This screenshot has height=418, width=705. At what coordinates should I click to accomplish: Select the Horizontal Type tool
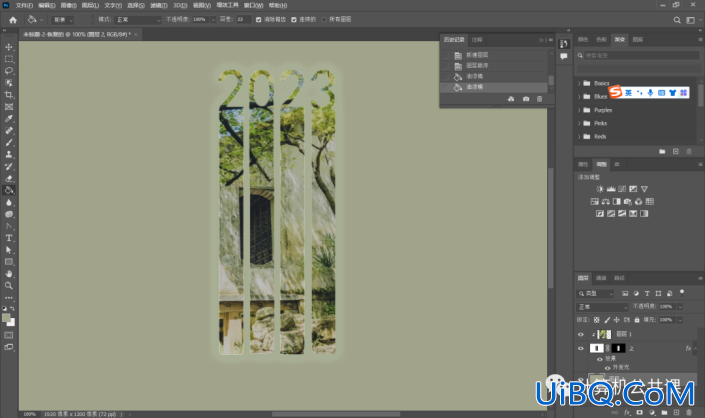(x=9, y=238)
